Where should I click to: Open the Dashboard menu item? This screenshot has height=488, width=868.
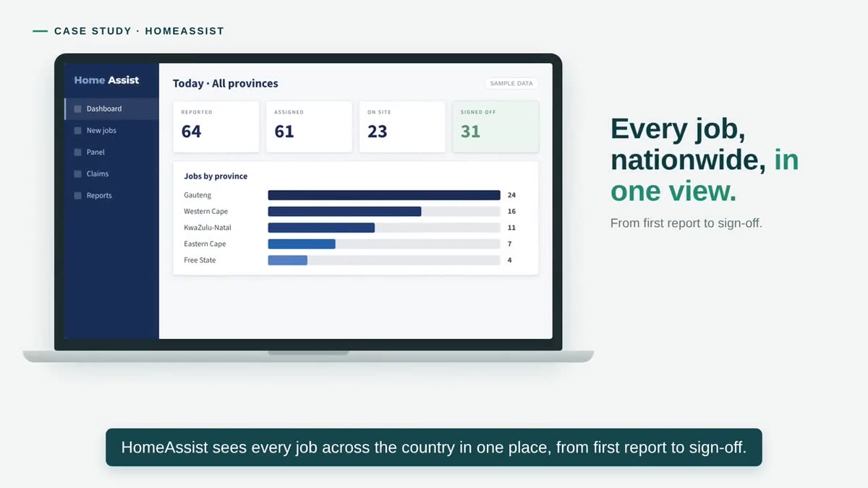coord(111,109)
